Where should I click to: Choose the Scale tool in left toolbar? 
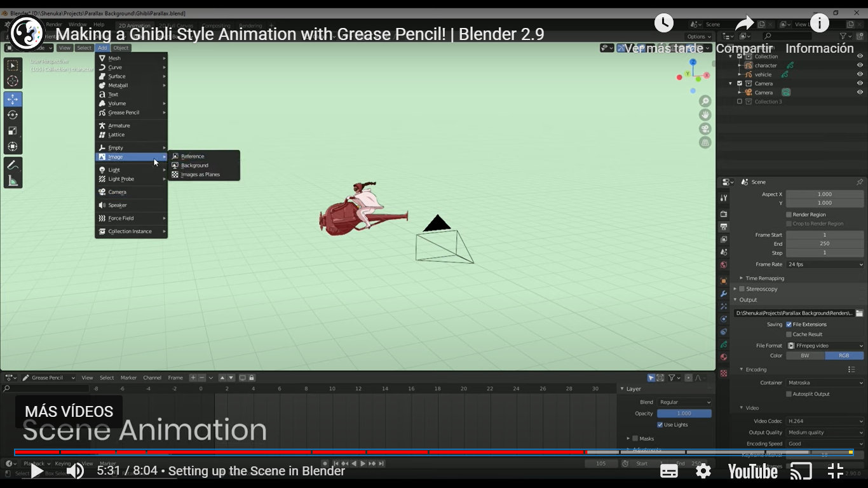pos(13,131)
